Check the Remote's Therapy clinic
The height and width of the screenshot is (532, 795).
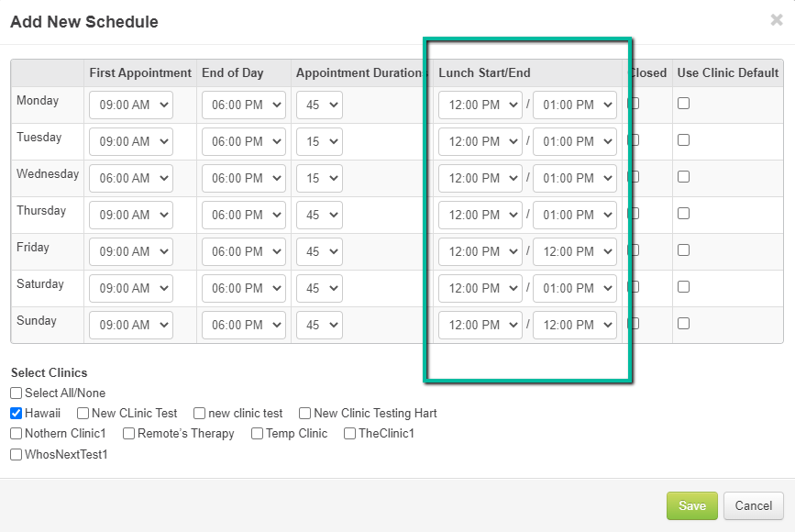129,434
